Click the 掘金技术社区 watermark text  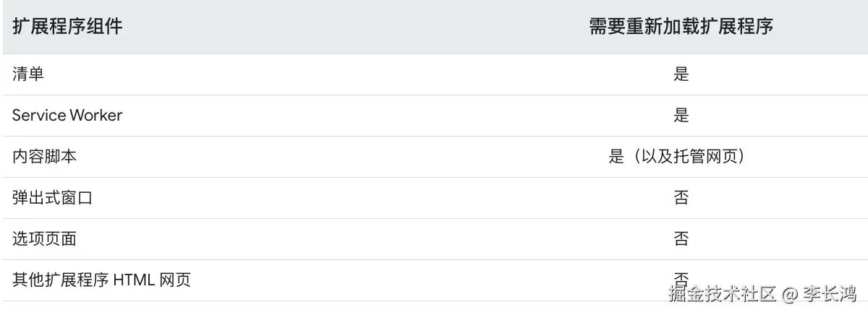tap(722, 293)
